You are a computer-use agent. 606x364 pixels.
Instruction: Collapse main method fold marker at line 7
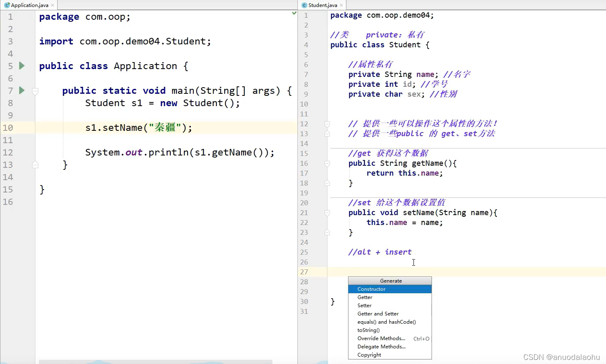35,90
